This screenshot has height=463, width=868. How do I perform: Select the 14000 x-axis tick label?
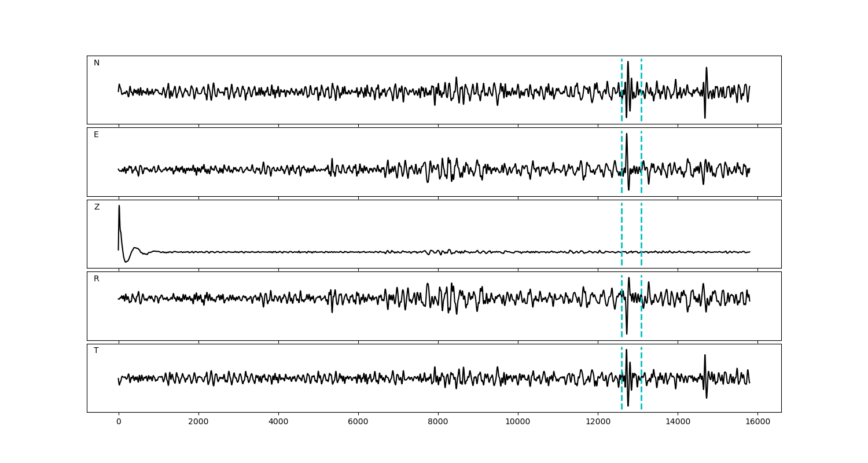click(x=678, y=422)
